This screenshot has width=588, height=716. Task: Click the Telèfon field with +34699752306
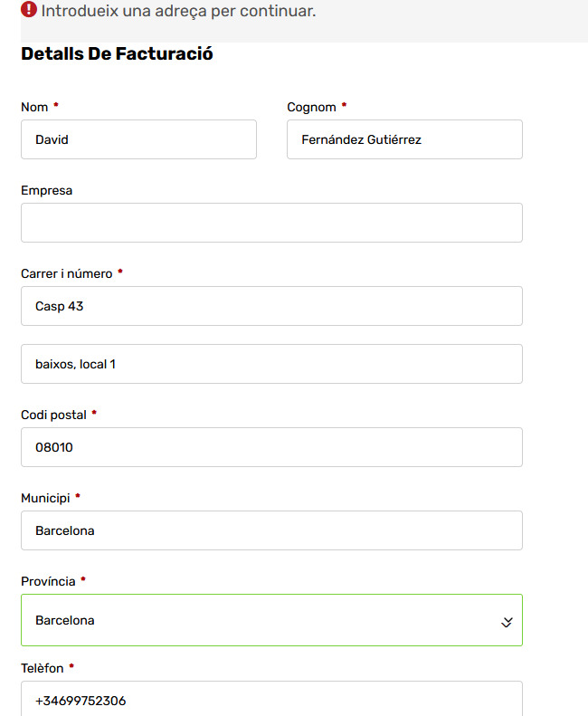point(271,701)
